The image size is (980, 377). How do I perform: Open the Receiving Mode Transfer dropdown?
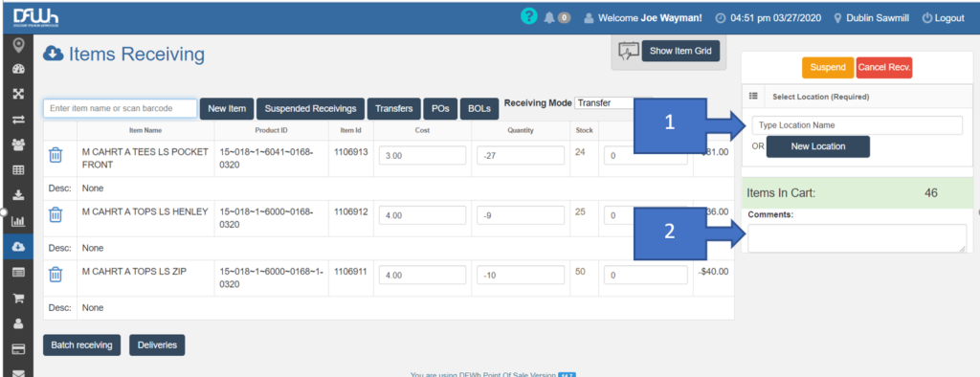point(612,103)
